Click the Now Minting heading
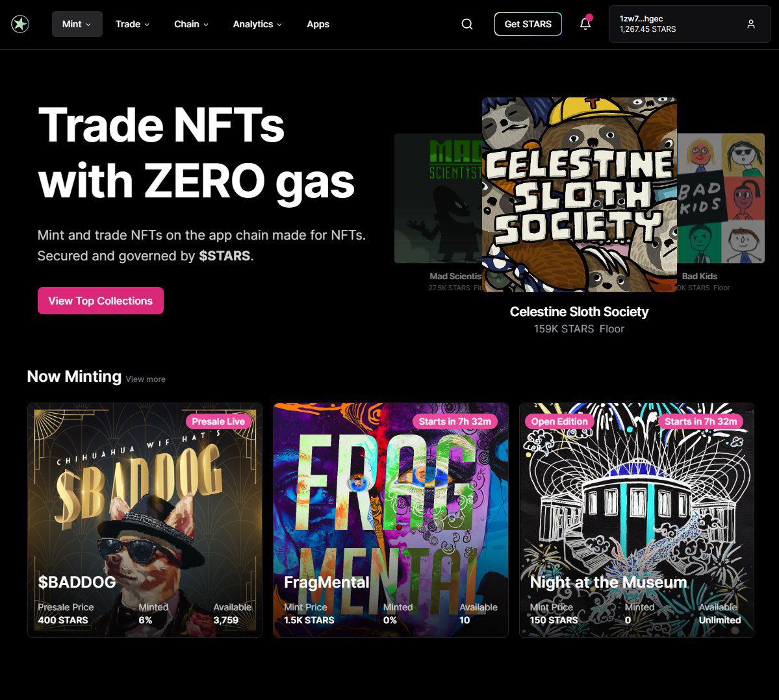779x700 pixels. pyautogui.click(x=74, y=377)
